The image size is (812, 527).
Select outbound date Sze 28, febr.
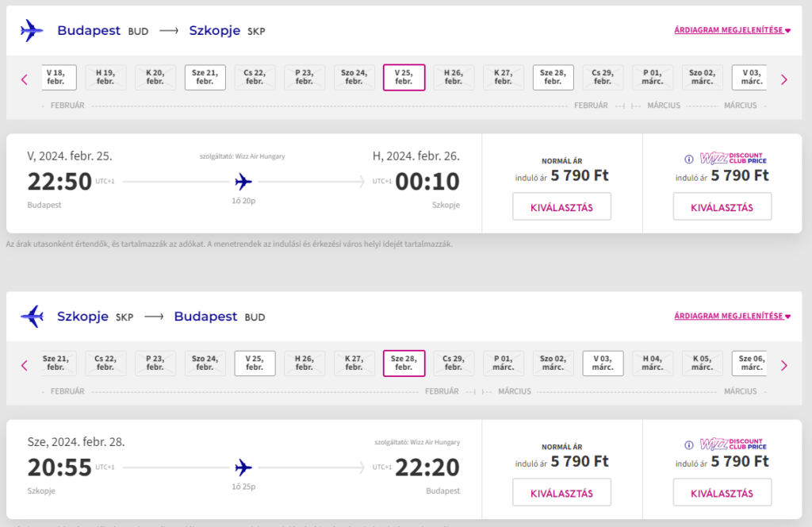tap(553, 77)
